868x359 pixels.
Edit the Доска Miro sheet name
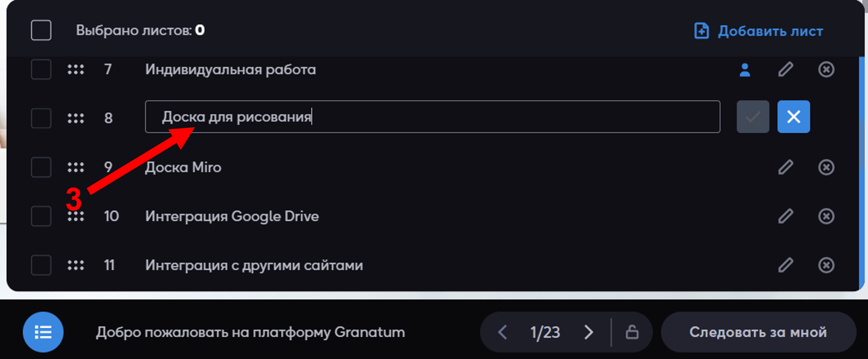pos(786,167)
